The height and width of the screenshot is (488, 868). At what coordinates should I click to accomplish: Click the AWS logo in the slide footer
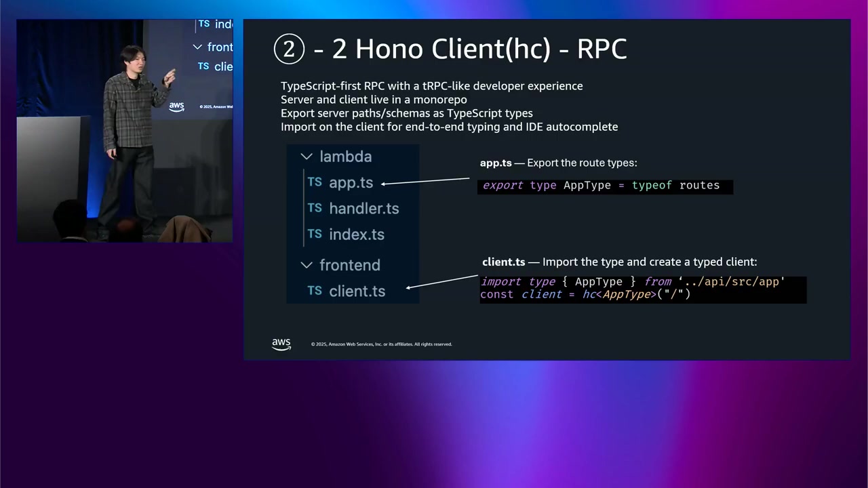click(x=281, y=344)
